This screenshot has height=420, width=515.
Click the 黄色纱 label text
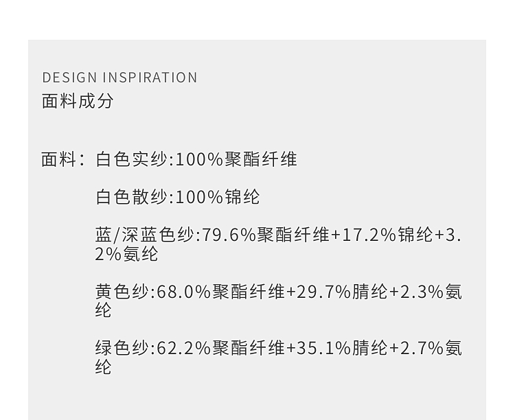click(x=122, y=292)
